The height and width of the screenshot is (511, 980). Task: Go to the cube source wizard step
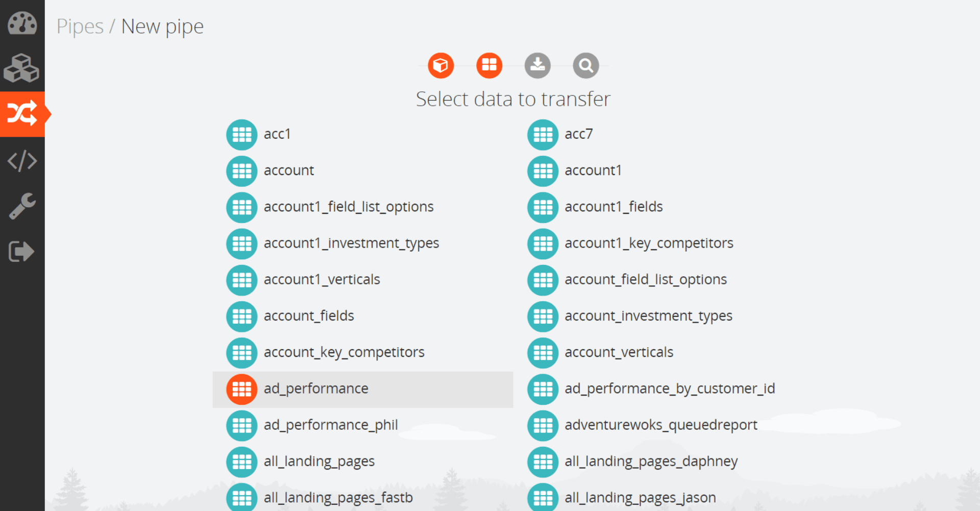440,65
